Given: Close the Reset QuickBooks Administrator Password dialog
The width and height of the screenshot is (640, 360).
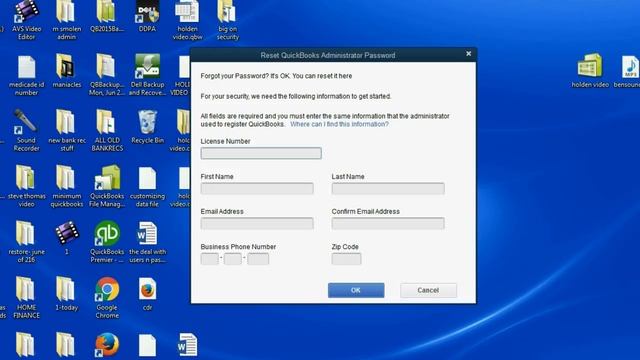Looking at the screenshot, I should pos(469,53).
